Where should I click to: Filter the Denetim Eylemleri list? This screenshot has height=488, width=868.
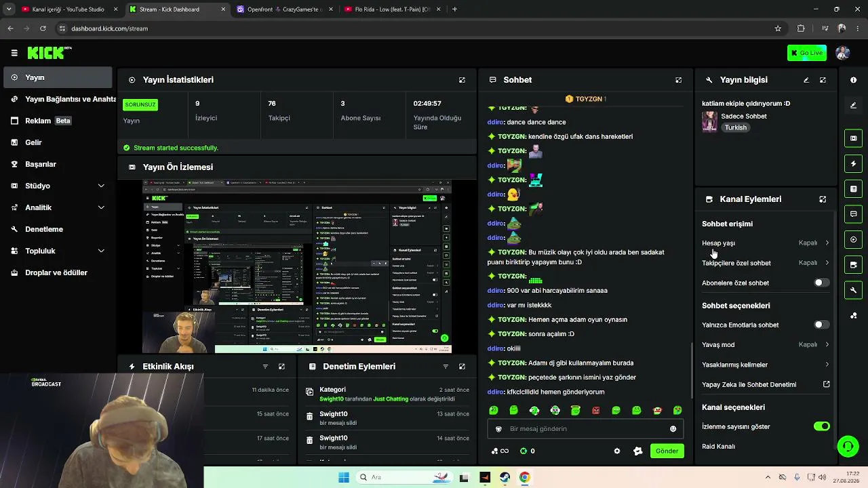pyautogui.click(x=446, y=367)
